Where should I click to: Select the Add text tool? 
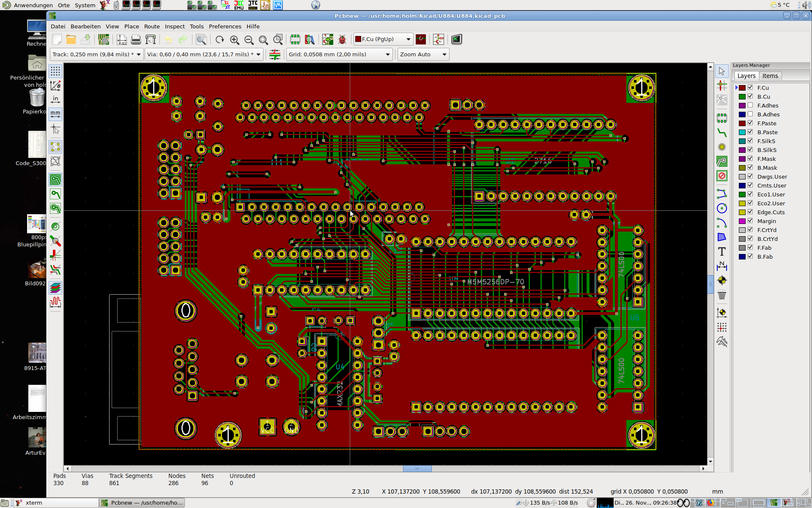point(722,251)
